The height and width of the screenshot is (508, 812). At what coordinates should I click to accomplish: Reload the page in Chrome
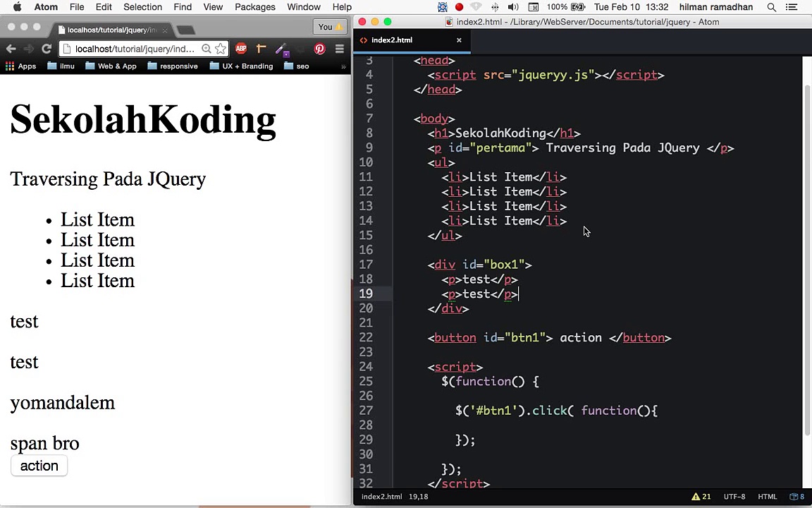47,49
